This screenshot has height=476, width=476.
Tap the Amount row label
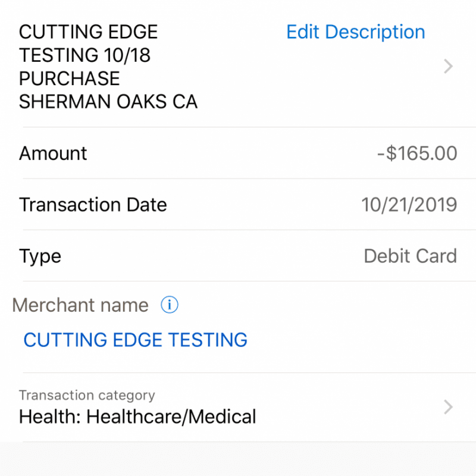53,153
